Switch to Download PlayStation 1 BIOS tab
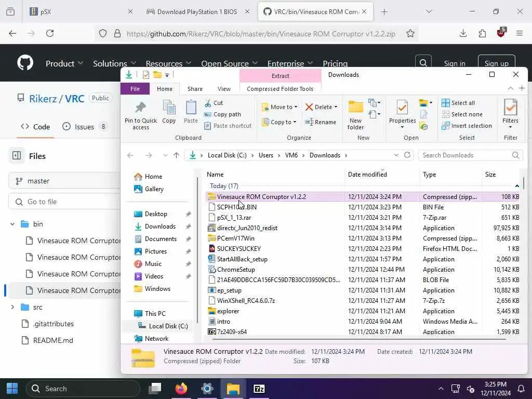Screen dimensions: 532x399 pyautogui.click(x=197, y=11)
